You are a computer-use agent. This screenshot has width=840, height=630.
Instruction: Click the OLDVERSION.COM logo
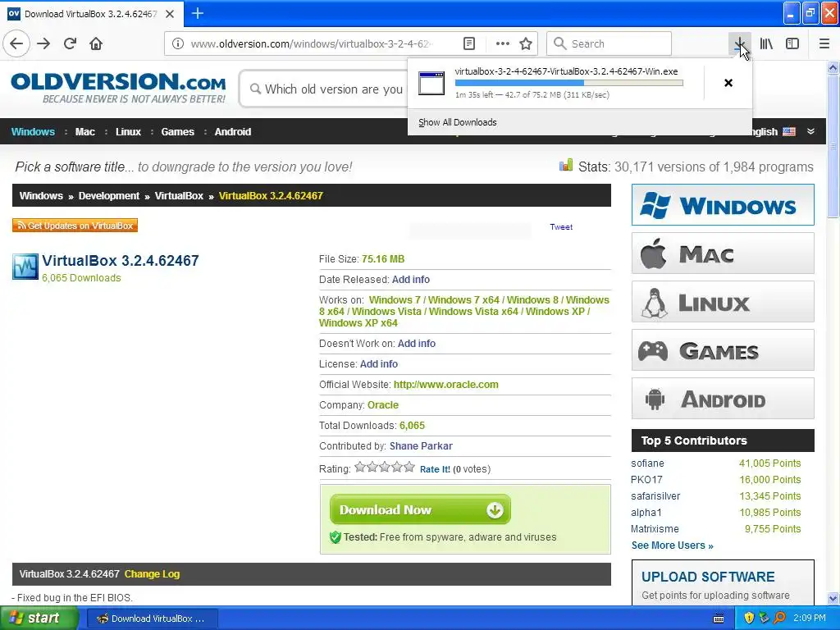118,88
